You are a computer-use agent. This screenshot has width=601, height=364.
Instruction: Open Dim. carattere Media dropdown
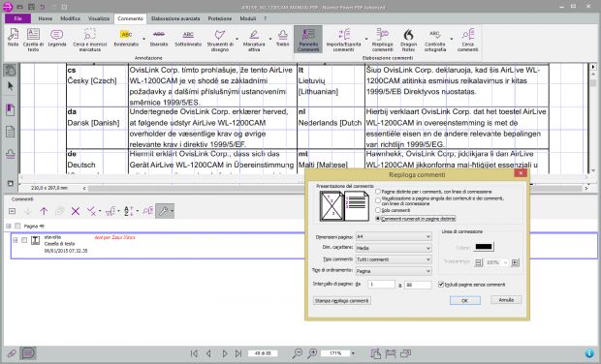click(x=394, y=248)
